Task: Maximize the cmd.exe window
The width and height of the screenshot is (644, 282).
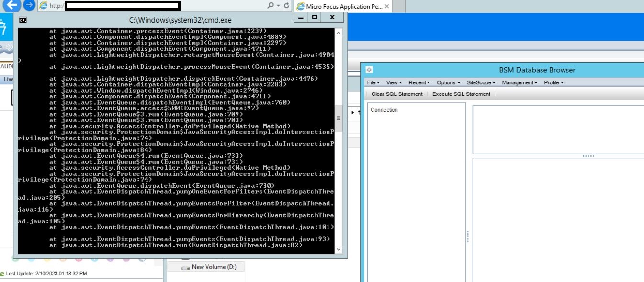Action: (x=315, y=18)
